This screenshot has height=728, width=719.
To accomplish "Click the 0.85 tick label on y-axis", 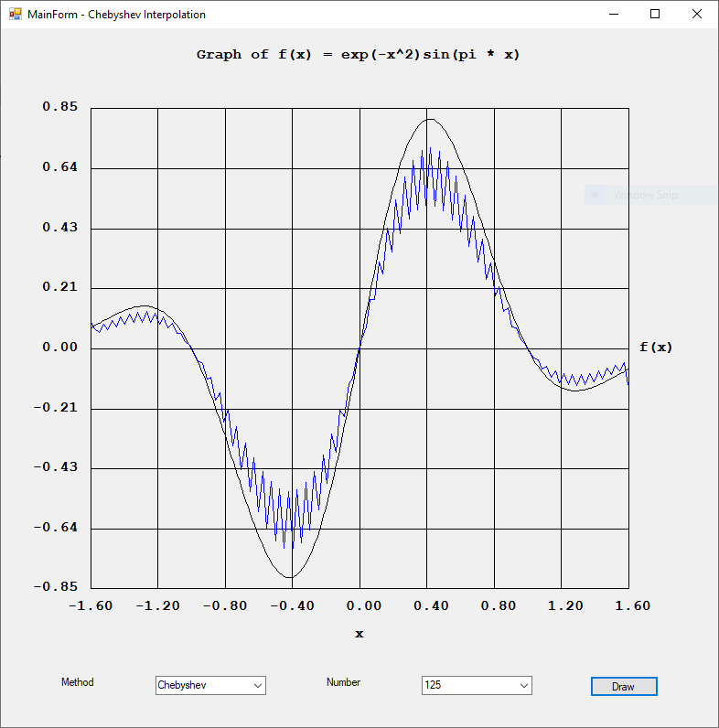I will (x=59, y=107).
